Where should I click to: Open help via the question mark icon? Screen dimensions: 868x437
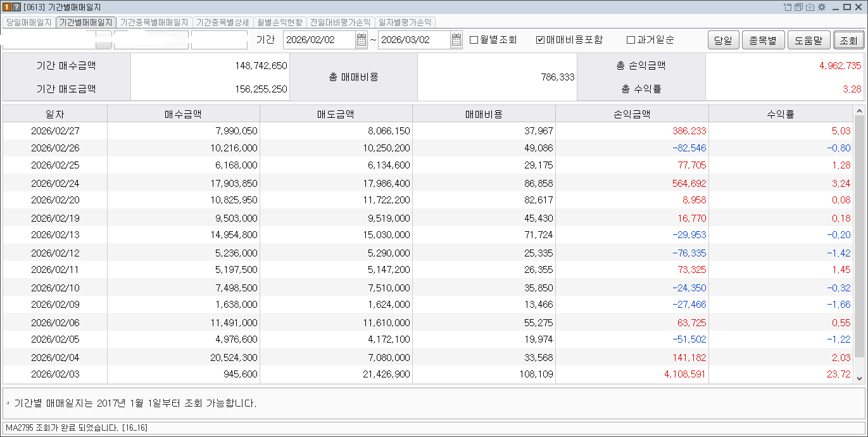point(16,6)
